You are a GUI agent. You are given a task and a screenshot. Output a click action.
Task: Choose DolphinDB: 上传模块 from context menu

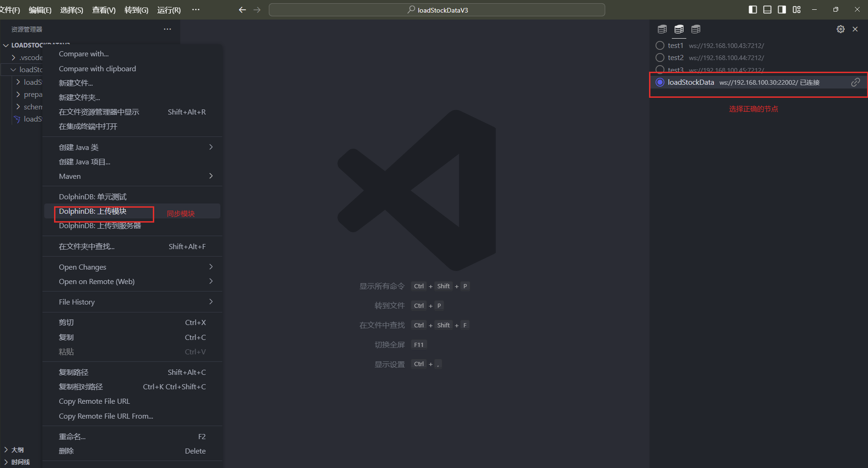(93, 211)
